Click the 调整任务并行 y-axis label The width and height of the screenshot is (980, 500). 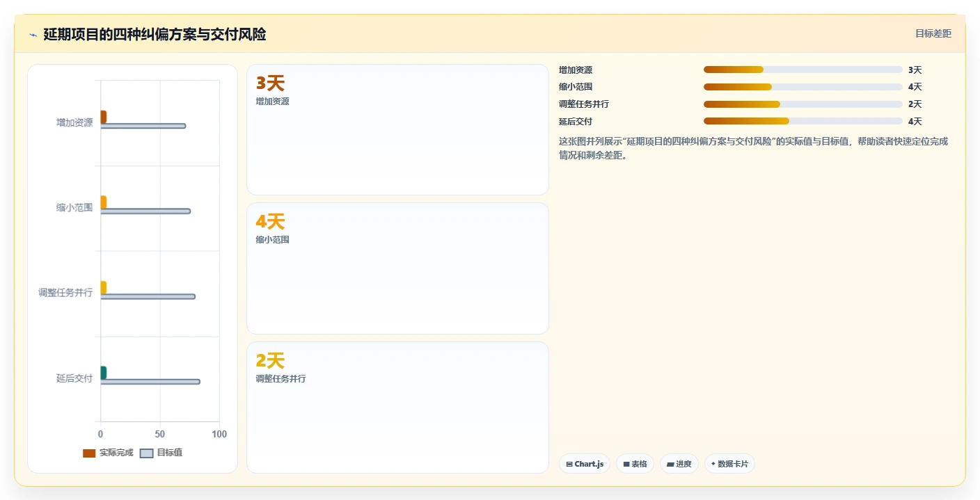click(x=65, y=293)
